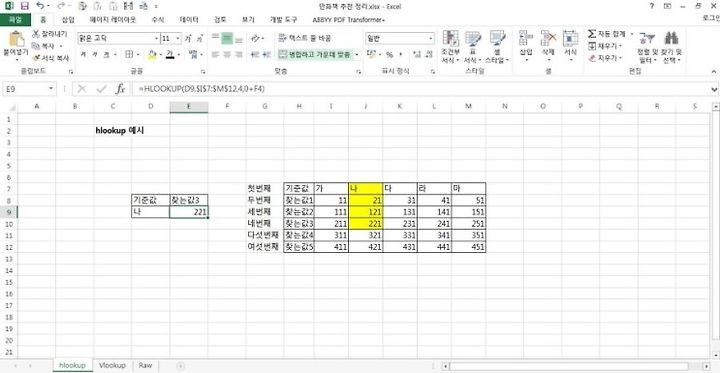This screenshot has width=720, height=373.
Task: Click the AutoSum sigma icon
Action: 592,34
